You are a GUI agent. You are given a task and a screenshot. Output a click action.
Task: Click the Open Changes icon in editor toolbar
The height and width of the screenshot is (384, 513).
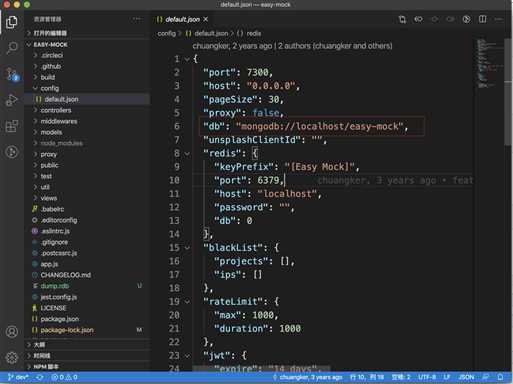(x=402, y=19)
